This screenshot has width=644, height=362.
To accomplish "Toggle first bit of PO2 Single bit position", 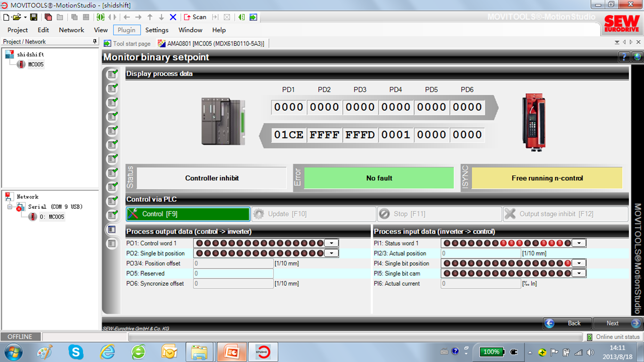I will pyautogui.click(x=200, y=253).
